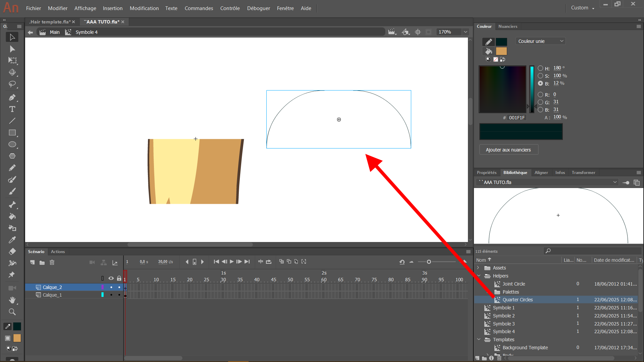Click the new layer icon in the timeline
This screenshot has height=362, width=644.
click(x=32, y=262)
